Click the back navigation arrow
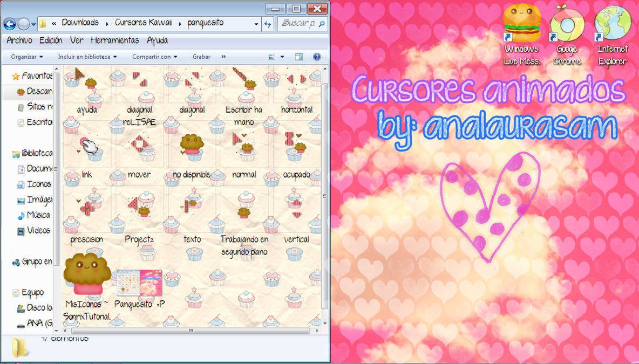Screen dimensions: 639x364 (x=11, y=23)
